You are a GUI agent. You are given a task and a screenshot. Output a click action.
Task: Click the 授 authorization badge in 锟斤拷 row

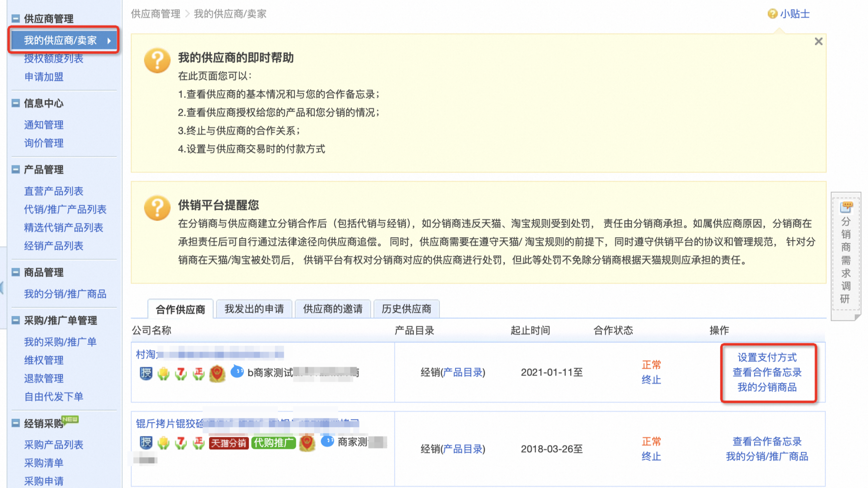coord(146,442)
